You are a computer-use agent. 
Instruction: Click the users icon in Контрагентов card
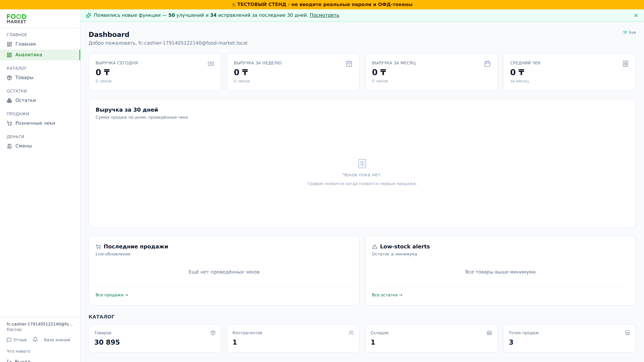[x=351, y=333]
